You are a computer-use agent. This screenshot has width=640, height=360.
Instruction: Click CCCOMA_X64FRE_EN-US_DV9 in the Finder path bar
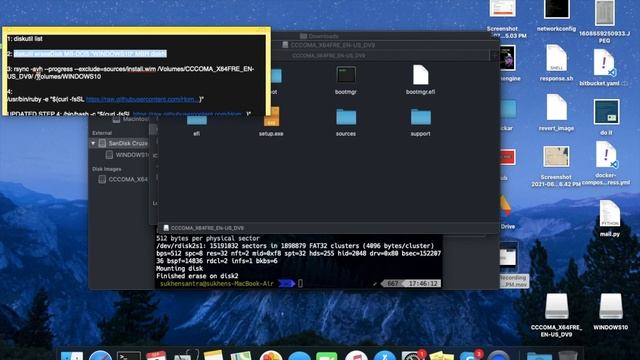pyautogui.click(x=204, y=228)
